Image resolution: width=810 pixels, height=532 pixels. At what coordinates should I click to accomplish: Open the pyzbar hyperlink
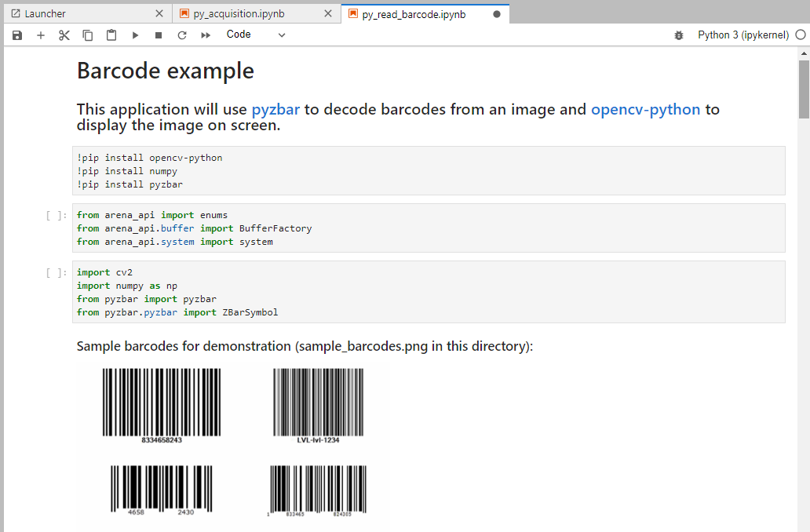pyautogui.click(x=275, y=109)
